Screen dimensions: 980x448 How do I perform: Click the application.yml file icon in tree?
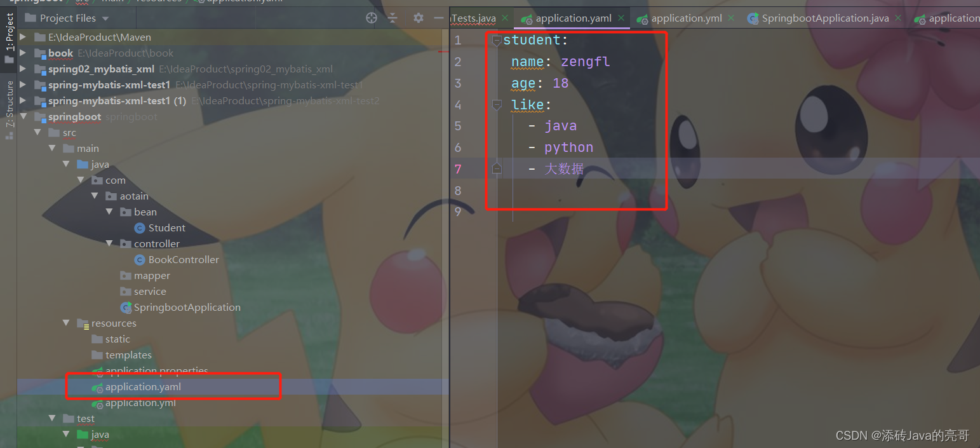point(97,403)
